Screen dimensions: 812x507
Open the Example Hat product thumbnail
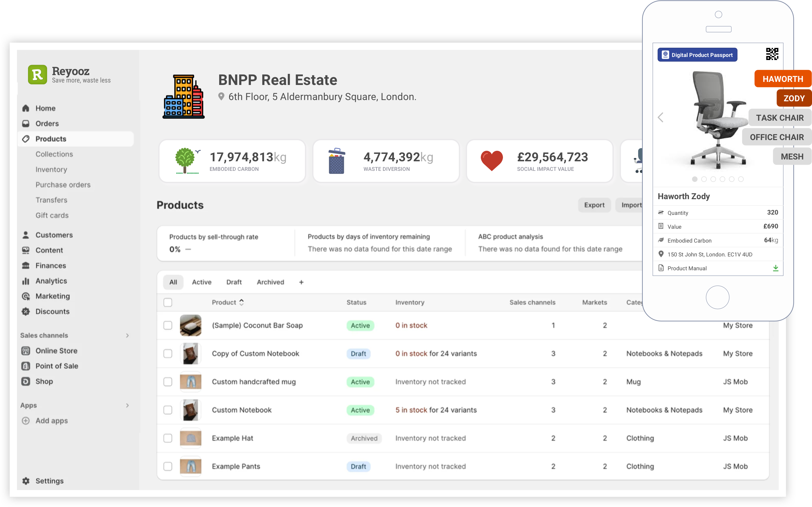pyautogui.click(x=191, y=438)
